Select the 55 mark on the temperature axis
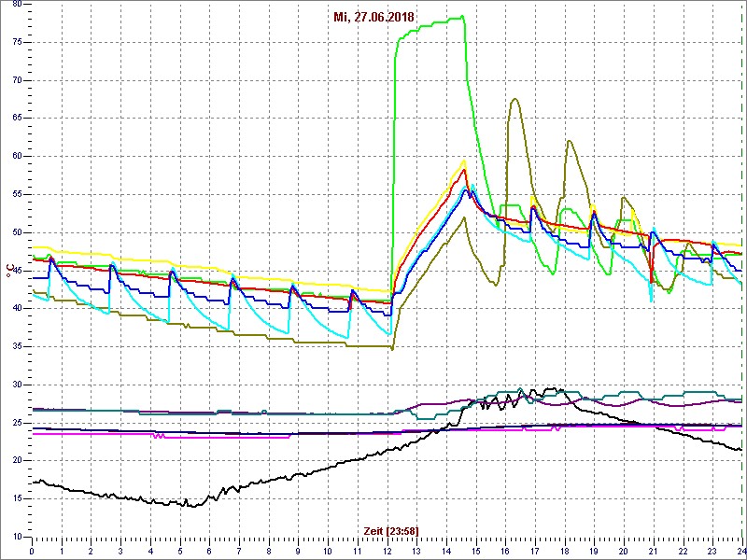The width and height of the screenshot is (747, 560). (x=17, y=194)
